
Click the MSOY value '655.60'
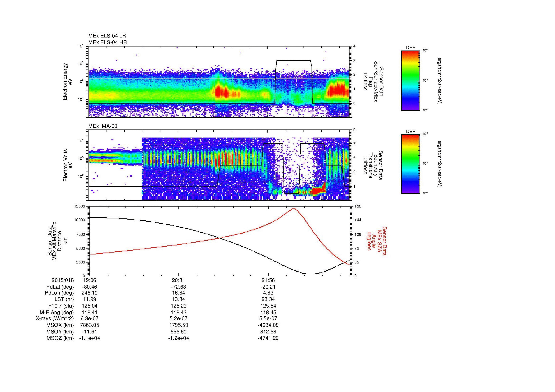[179, 332]
